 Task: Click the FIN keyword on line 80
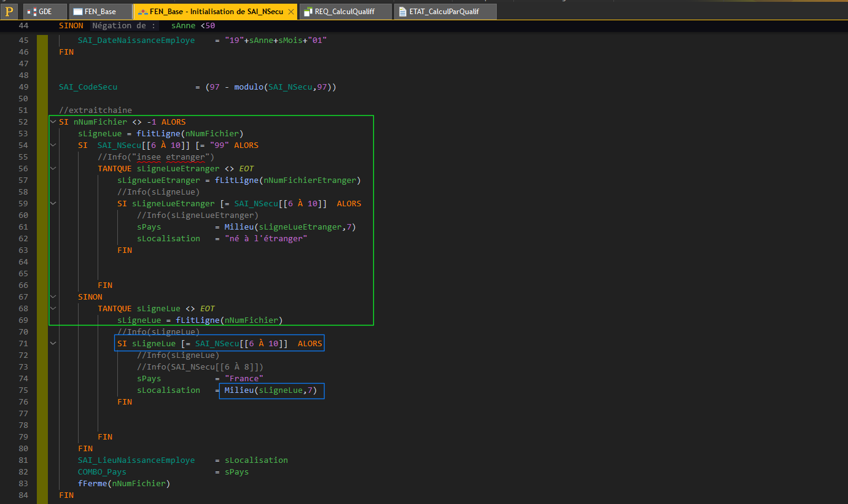(x=85, y=449)
